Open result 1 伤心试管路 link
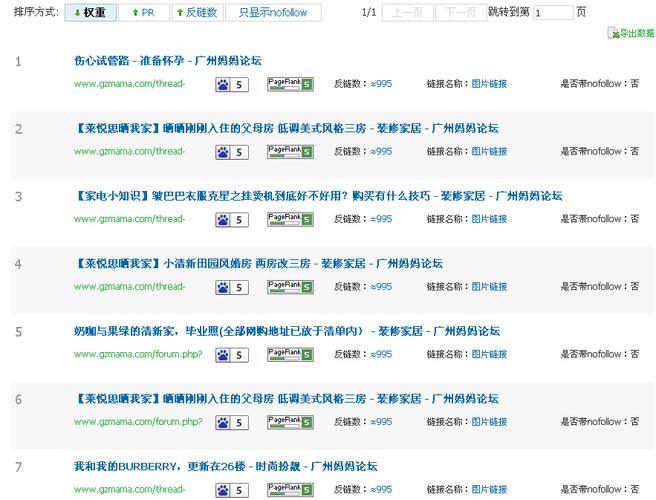The image size is (656, 500). pos(168,61)
